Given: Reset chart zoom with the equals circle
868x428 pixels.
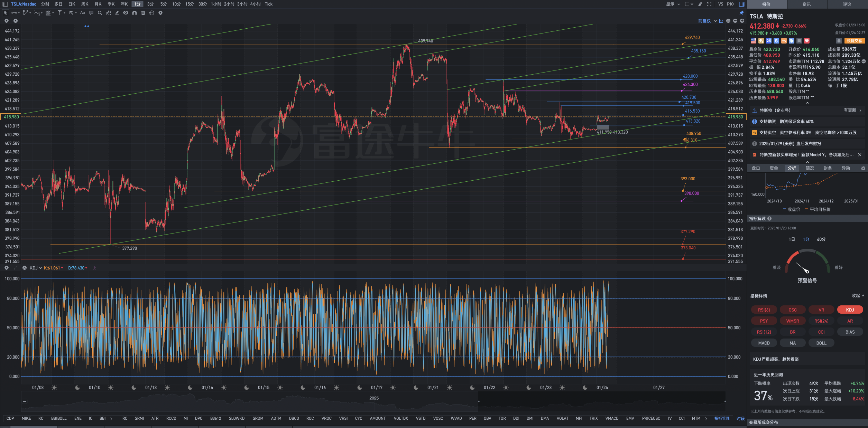Looking at the screenshot, I should click(728, 21).
